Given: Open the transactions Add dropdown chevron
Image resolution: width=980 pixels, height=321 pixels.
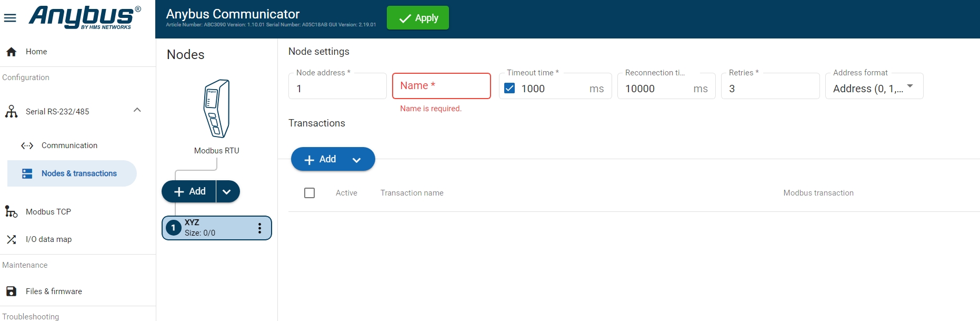Looking at the screenshot, I should [356, 160].
